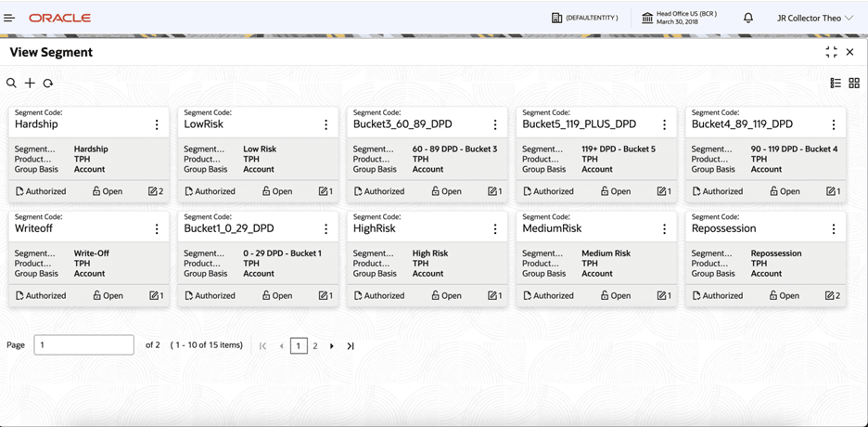Open the notifications bell
This screenshot has height=427, width=868.
pos(748,18)
